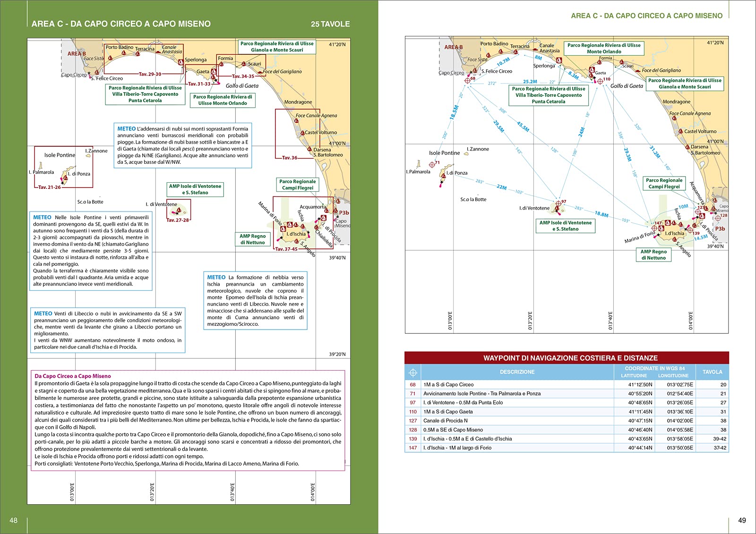Click the waypoint symbol in the table header

click(412, 373)
